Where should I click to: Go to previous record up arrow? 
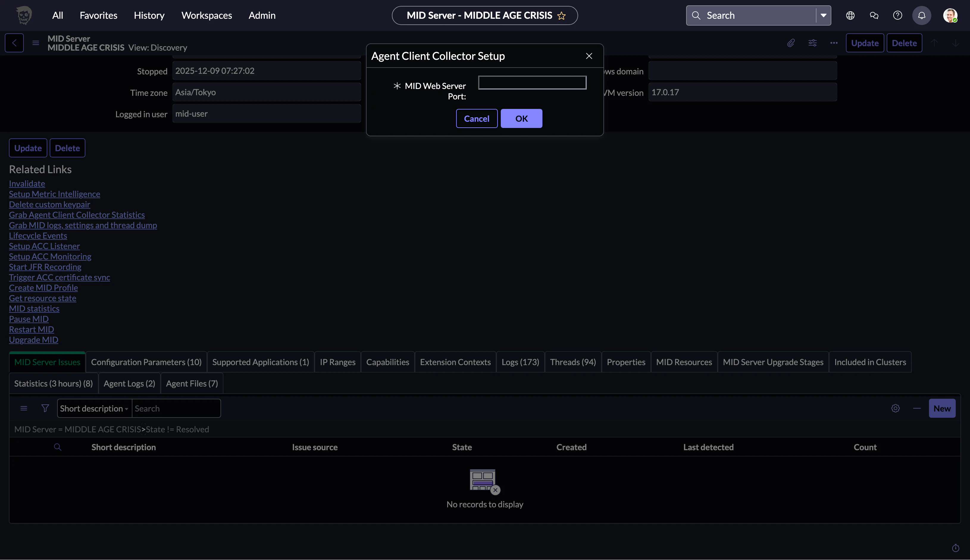[934, 43]
